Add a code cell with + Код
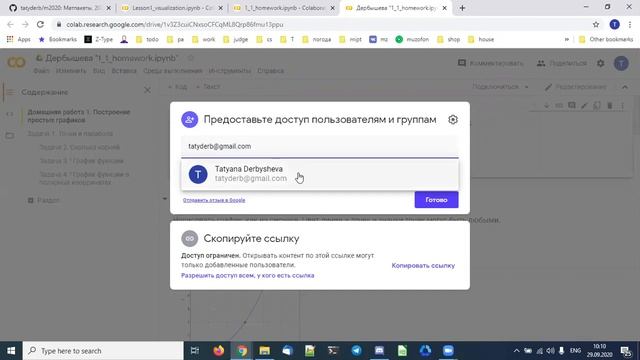Viewport: 640px width, 360px height. pyautogui.click(x=178, y=87)
